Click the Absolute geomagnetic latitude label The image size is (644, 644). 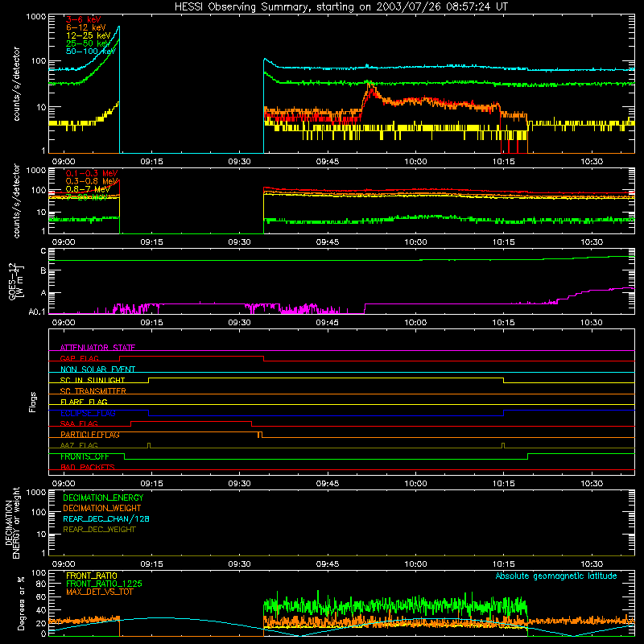pos(556,576)
